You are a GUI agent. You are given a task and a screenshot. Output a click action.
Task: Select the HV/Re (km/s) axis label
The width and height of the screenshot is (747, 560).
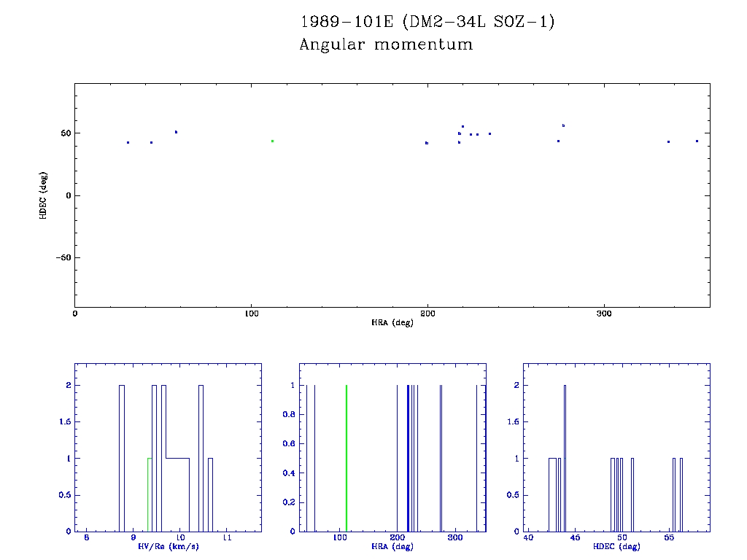(x=167, y=547)
